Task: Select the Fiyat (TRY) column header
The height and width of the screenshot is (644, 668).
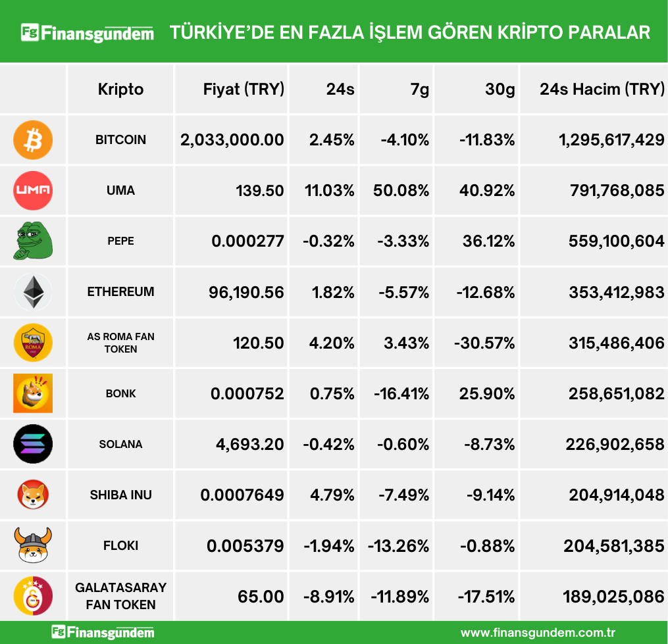Action: 244,89
